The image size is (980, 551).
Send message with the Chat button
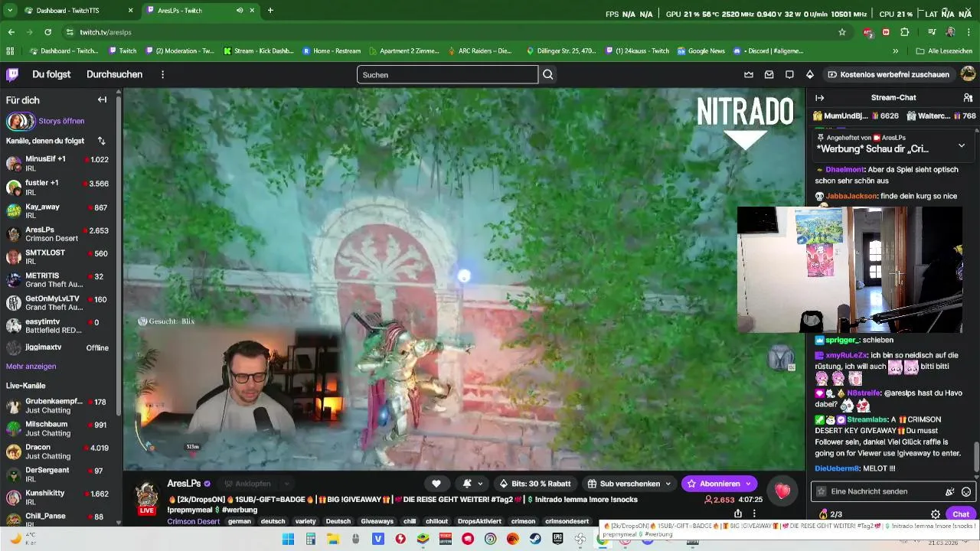(x=961, y=514)
